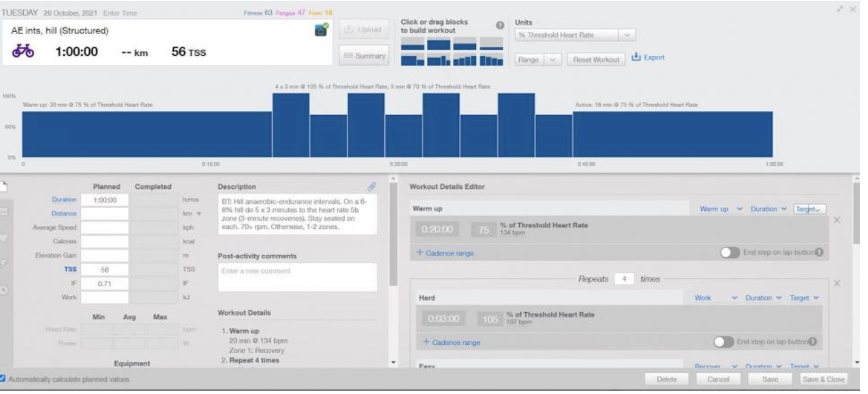The image size is (868, 394).
Task: Add the two-step repeat block starting the bottom row
Action: (412, 60)
